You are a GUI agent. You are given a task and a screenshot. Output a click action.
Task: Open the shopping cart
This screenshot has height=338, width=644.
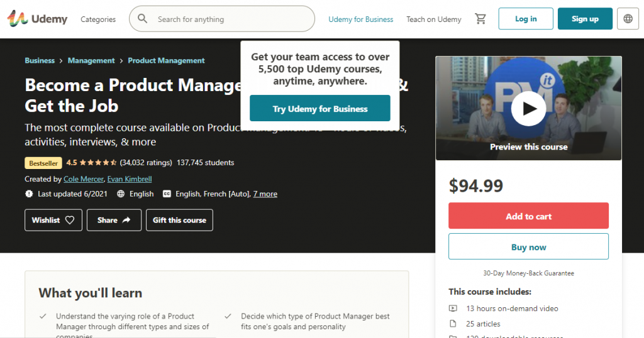480,19
